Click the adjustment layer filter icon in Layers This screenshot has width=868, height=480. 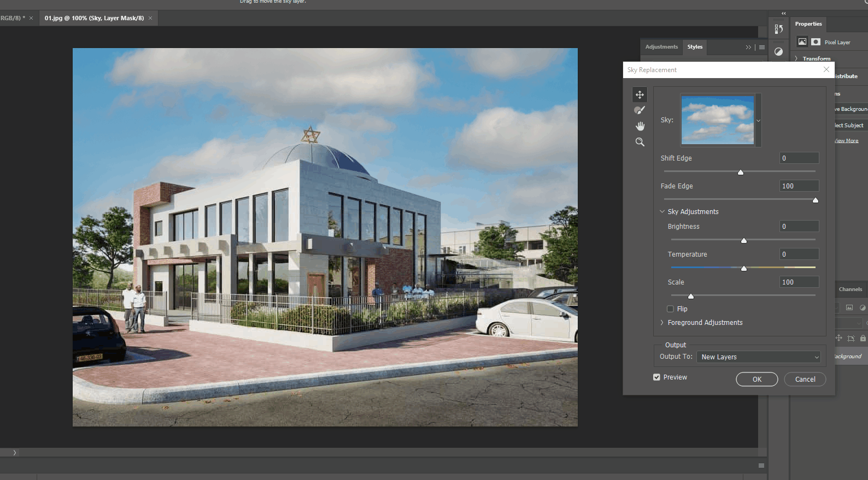tap(863, 307)
